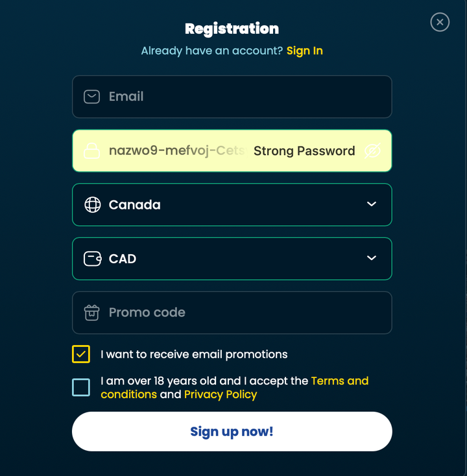Open the country dropdown showing Canada
The image size is (467, 476).
pos(232,205)
